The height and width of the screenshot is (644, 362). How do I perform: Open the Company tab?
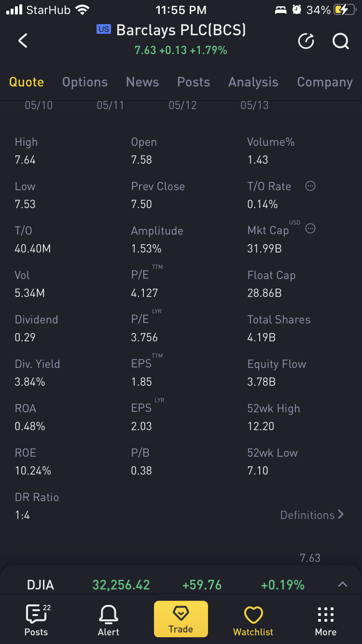tap(324, 82)
